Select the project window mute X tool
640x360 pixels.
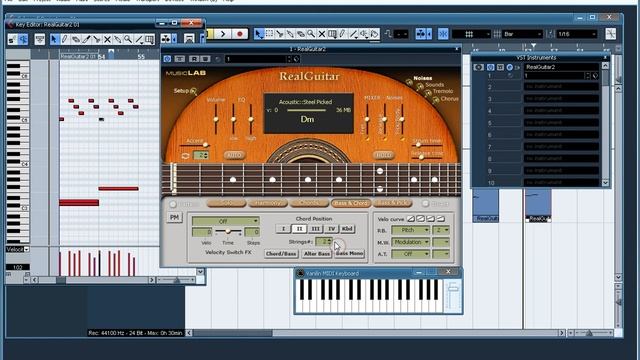pyautogui.click(x=322, y=34)
